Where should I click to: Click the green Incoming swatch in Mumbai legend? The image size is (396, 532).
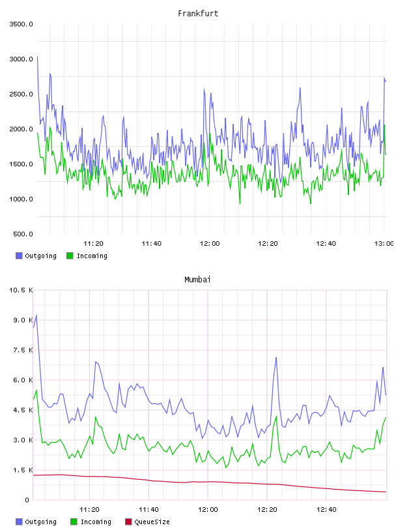point(74,522)
